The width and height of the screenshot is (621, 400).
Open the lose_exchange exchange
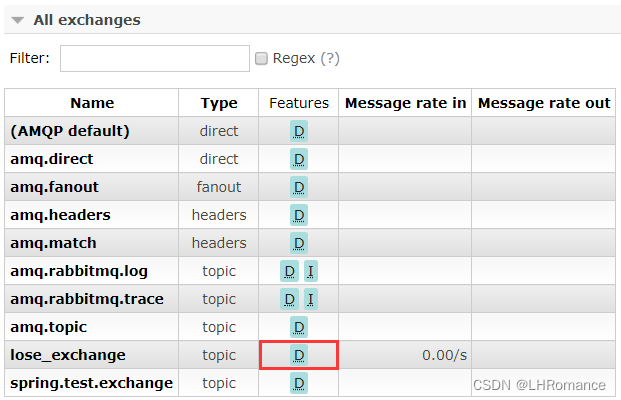point(68,355)
